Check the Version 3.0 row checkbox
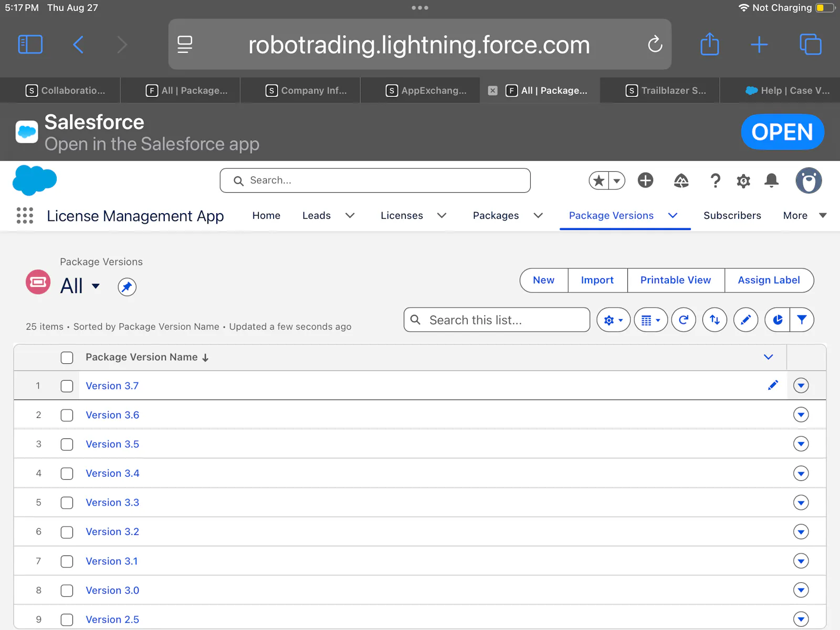Image resolution: width=840 pixels, height=630 pixels. (67, 591)
